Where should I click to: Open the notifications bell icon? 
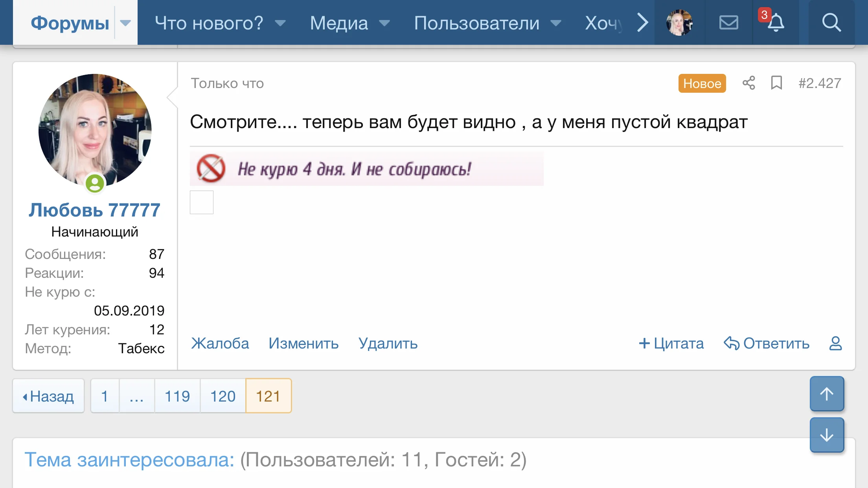click(x=776, y=22)
